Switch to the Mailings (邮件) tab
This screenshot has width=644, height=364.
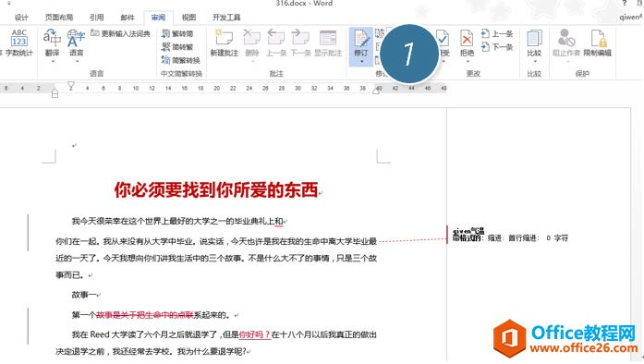pos(128,18)
